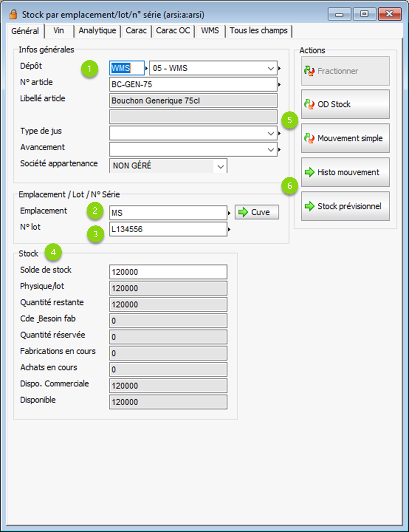Click the green arrow Histo mouvement icon
Image resolution: width=409 pixels, height=532 pixels.
click(x=309, y=172)
